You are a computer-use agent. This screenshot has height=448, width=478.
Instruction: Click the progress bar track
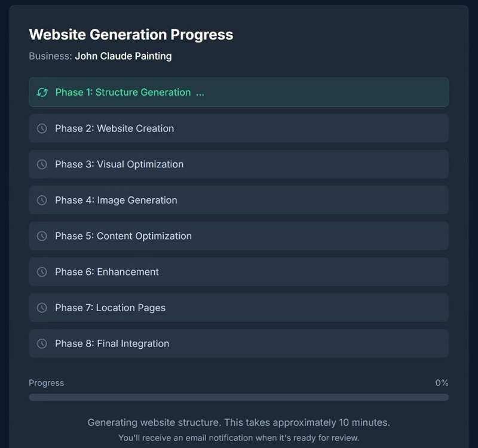coord(238,397)
